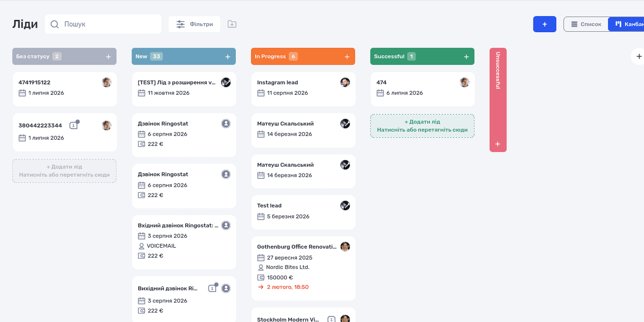Switch to the Список list view
The width and height of the screenshot is (644, 322).
[x=586, y=24]
